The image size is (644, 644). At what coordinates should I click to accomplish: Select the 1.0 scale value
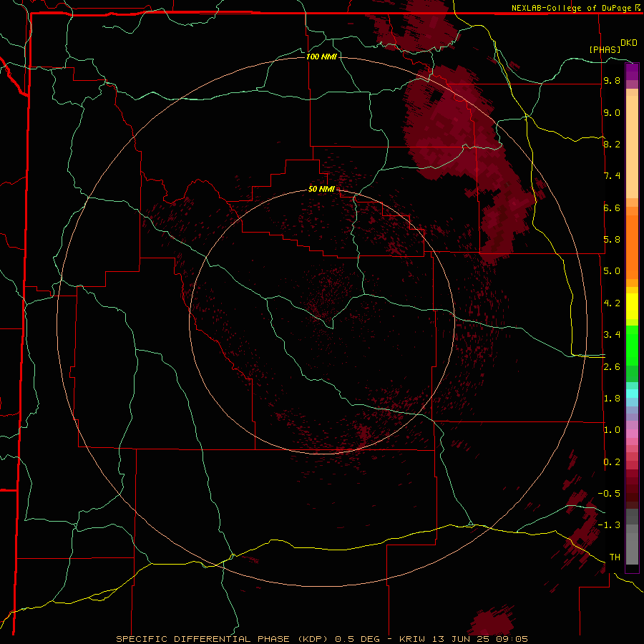(x=612, y=430)
